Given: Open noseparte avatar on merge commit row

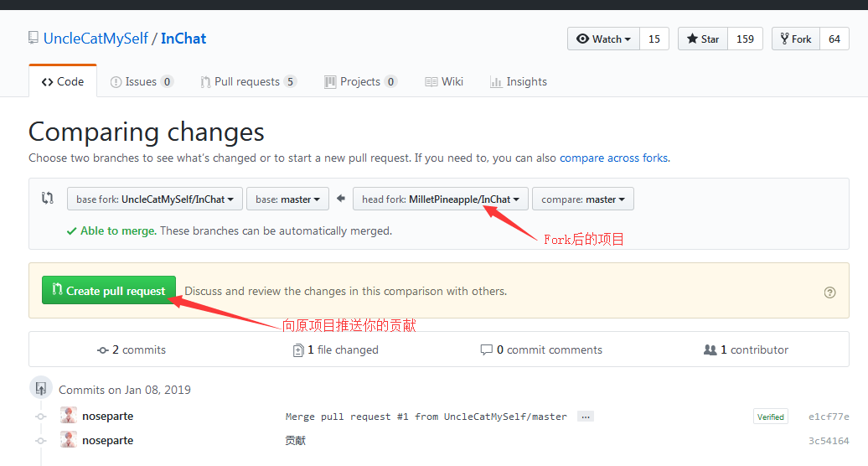Looking at the screenshot, I should point(69,415).
